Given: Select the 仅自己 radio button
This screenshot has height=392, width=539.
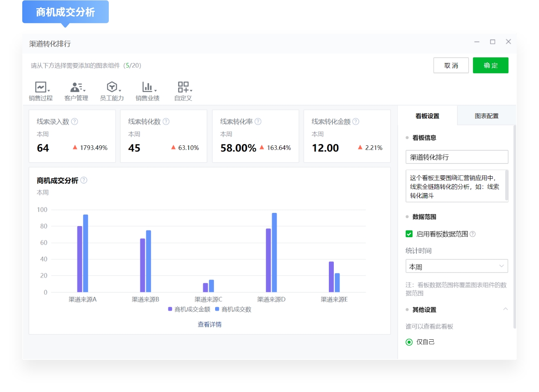Looking at the screenshot, I should 409,342.
